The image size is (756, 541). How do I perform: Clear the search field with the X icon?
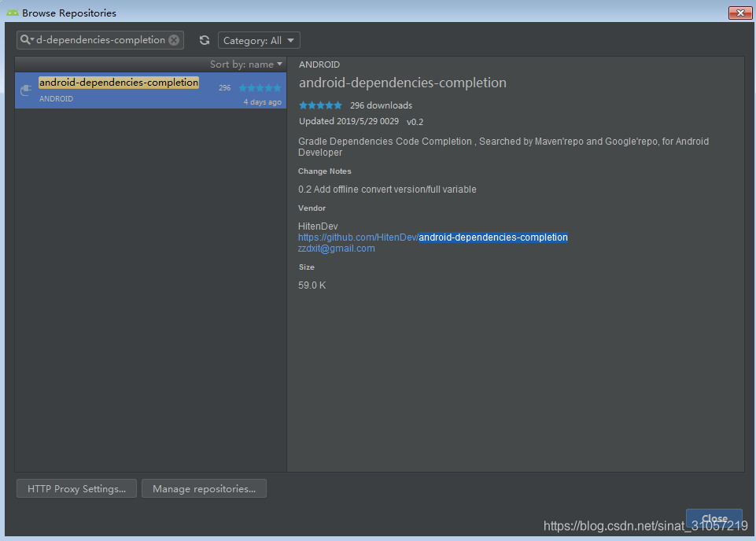pyautogui.click(x=174, y=40)
